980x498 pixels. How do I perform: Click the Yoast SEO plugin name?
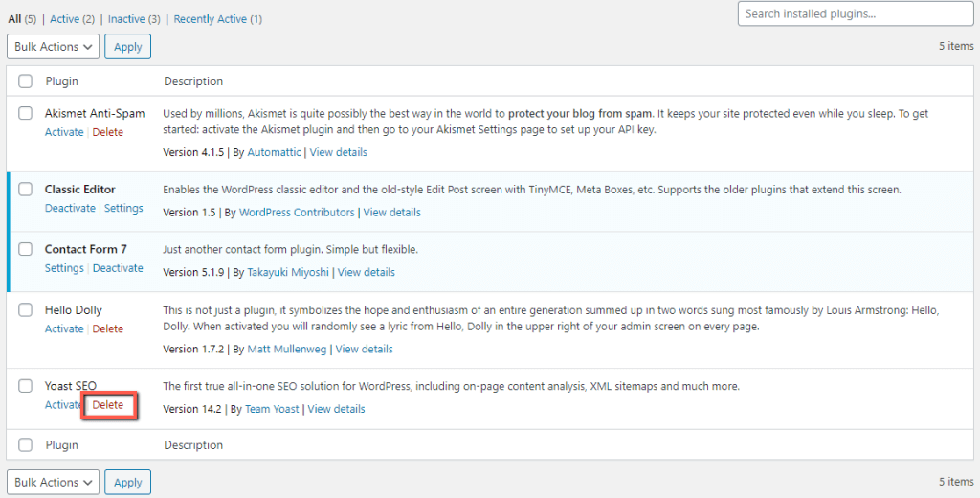click(71, 386)
